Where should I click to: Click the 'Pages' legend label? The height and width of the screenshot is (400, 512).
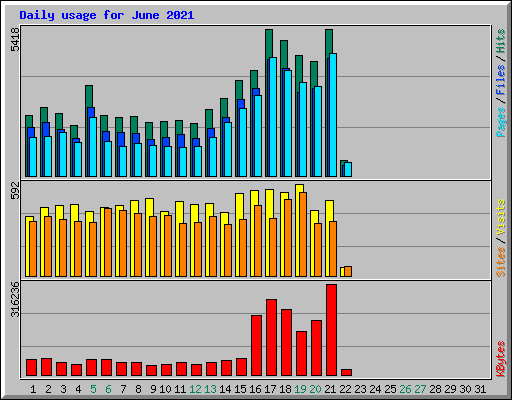click(x=501, y=122)
